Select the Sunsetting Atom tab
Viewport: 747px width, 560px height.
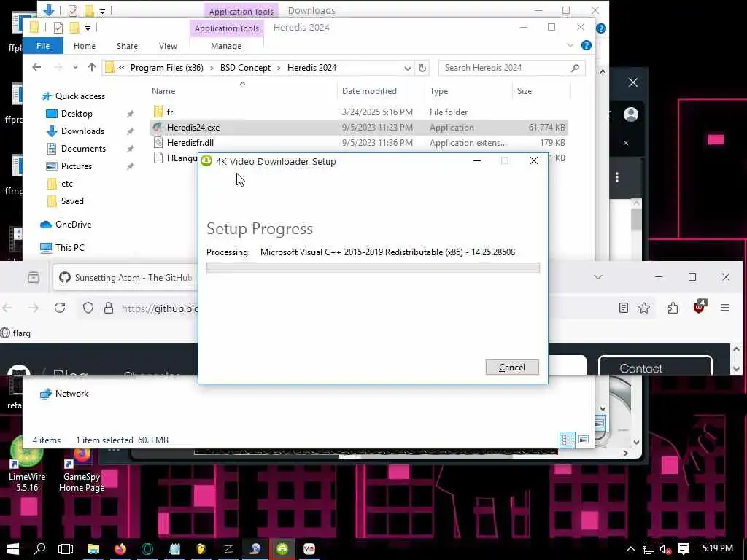tap(127, 278)
